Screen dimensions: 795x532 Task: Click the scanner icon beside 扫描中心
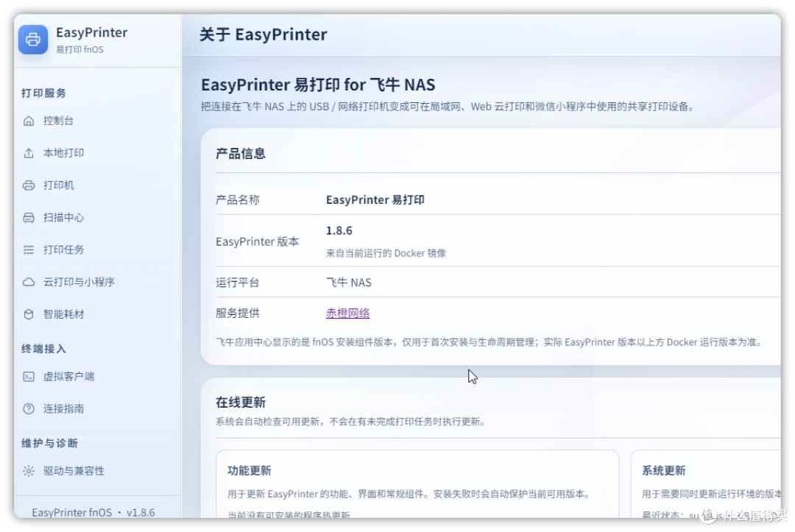(29, 218)
